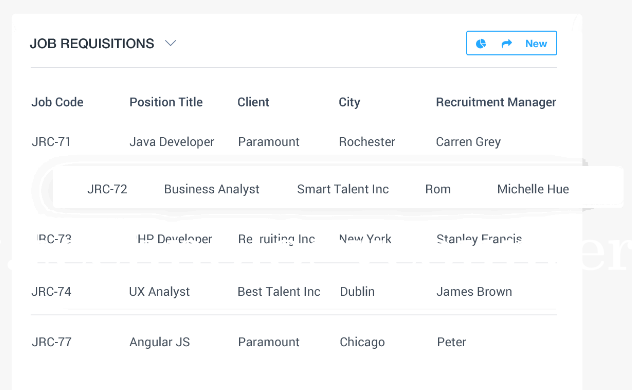The image size is (632, 390).
Task: Sort by Recruitment Manager column header
Action: 496,102
